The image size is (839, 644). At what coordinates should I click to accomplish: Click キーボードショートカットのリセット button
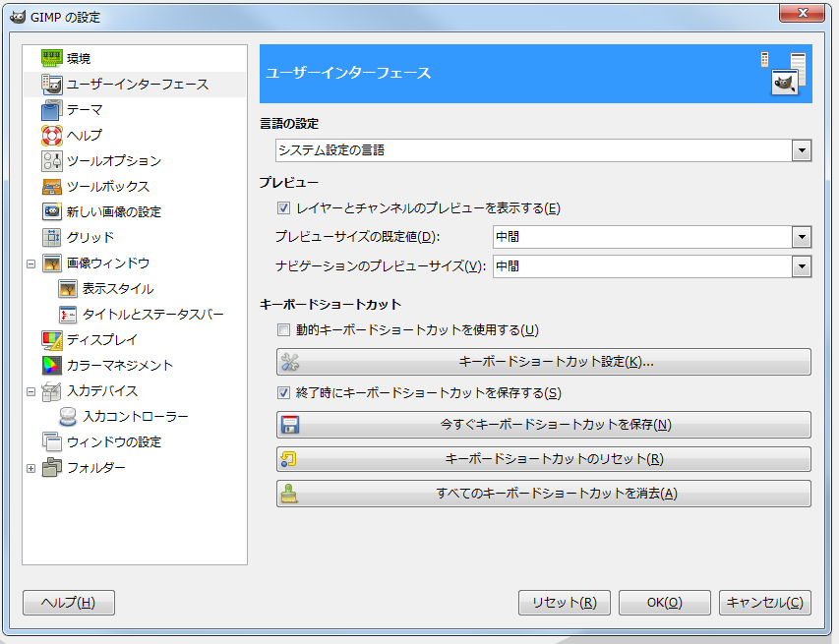coord(544,459)
